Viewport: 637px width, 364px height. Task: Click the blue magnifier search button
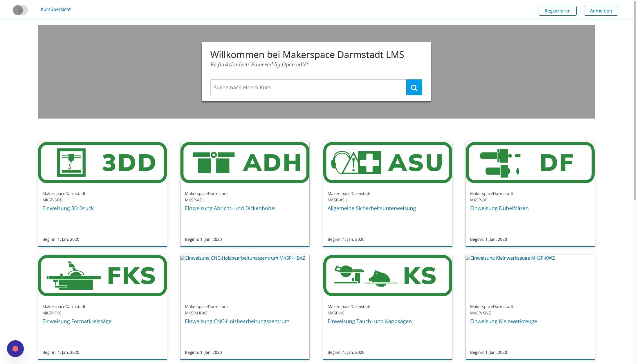tap(414, 88)
